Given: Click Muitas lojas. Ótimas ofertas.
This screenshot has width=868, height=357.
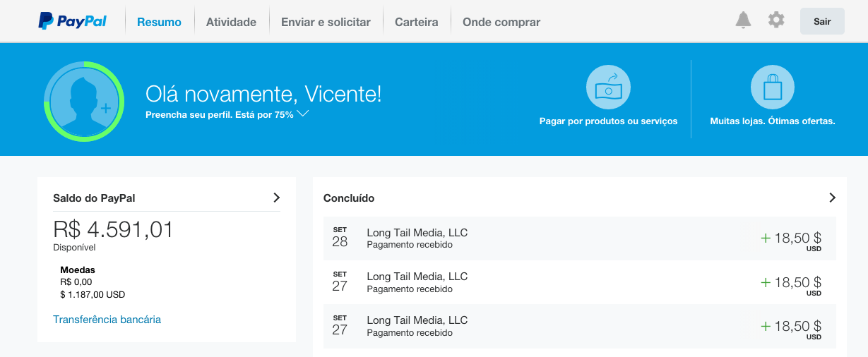Looking at the screenshot, I should point(773,121).
